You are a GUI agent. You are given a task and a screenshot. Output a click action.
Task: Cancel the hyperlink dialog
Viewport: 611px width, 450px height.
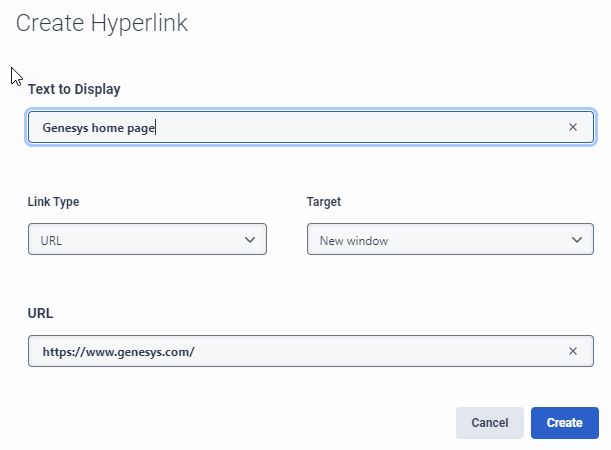pos(490,423)
